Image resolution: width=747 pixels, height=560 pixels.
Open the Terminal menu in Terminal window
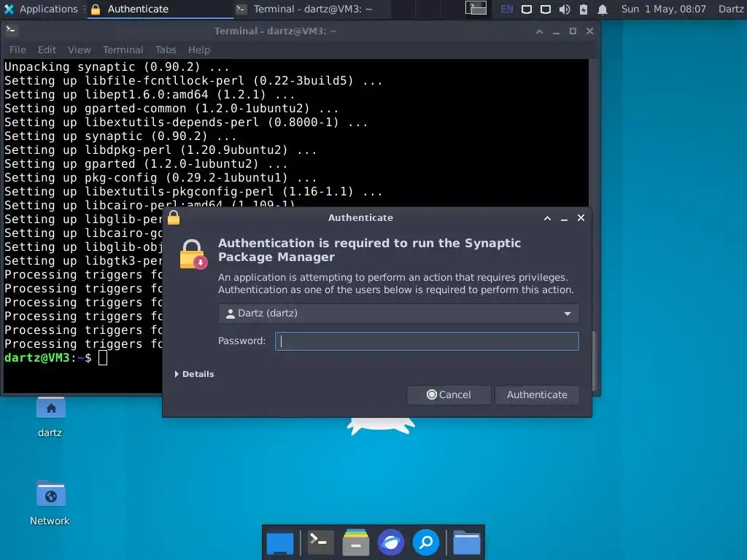[x=123, y=50]
